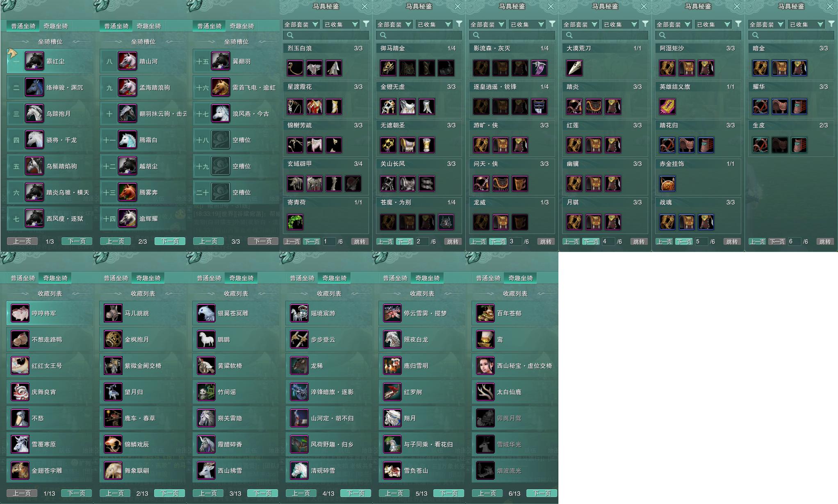838x504 pixels.
Task: Open 全部套装 dropdown above 御马踏金
Action: pos(394,25)
